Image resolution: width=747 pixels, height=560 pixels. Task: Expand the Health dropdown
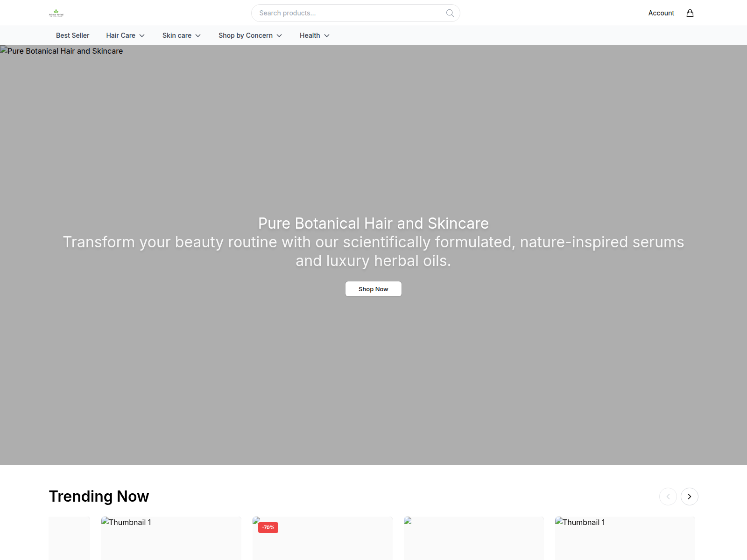pyautogui.click(x=315, y=35)
